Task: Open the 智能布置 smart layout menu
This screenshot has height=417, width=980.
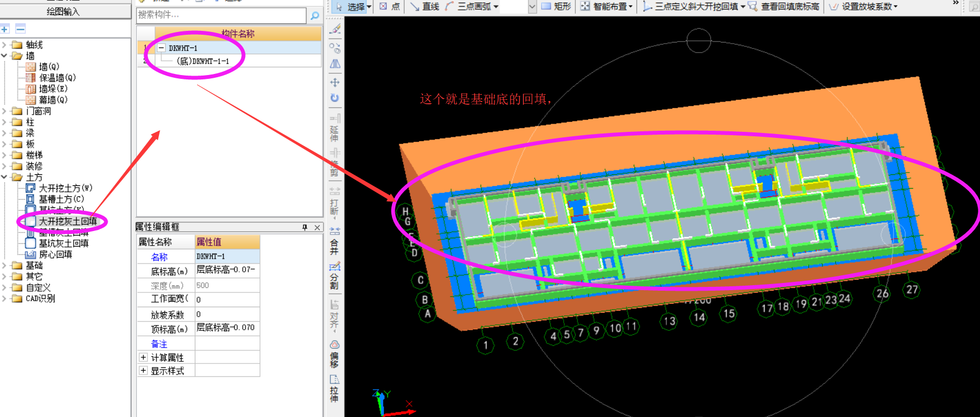Action: (606, 7)
